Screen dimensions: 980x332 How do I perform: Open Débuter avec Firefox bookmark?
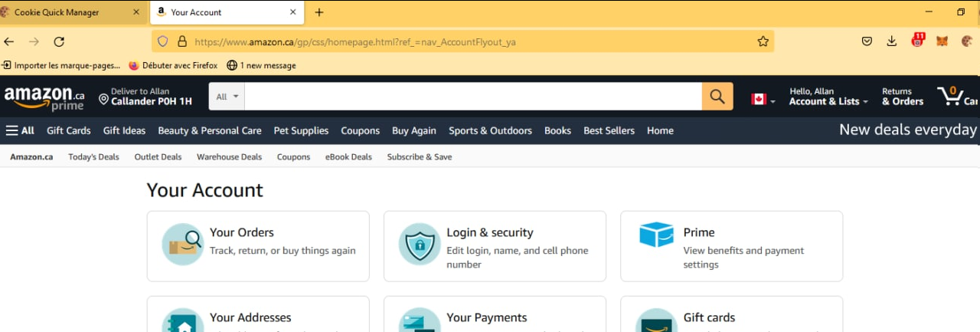[x=173, y=65]
